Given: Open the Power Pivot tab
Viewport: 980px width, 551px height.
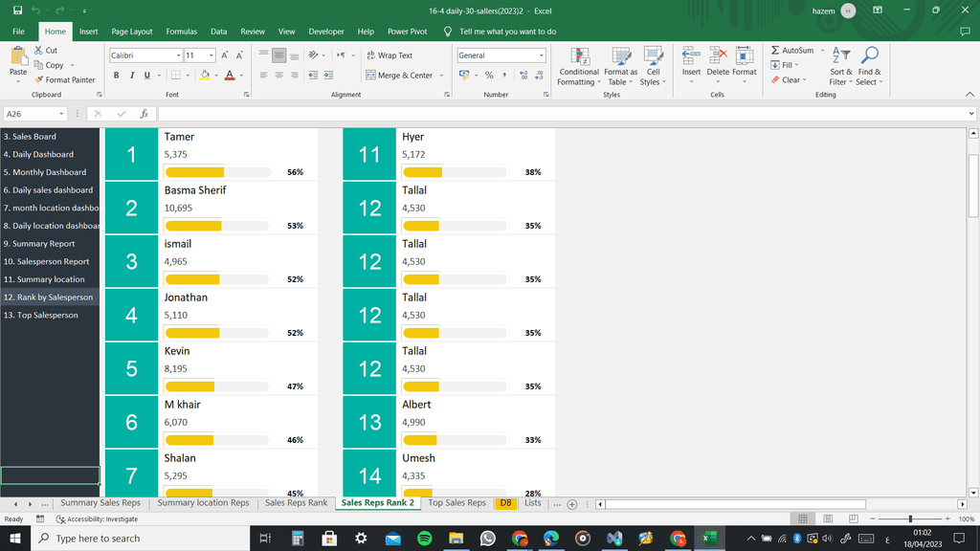Looking at the screenshot, I should 408,32.
